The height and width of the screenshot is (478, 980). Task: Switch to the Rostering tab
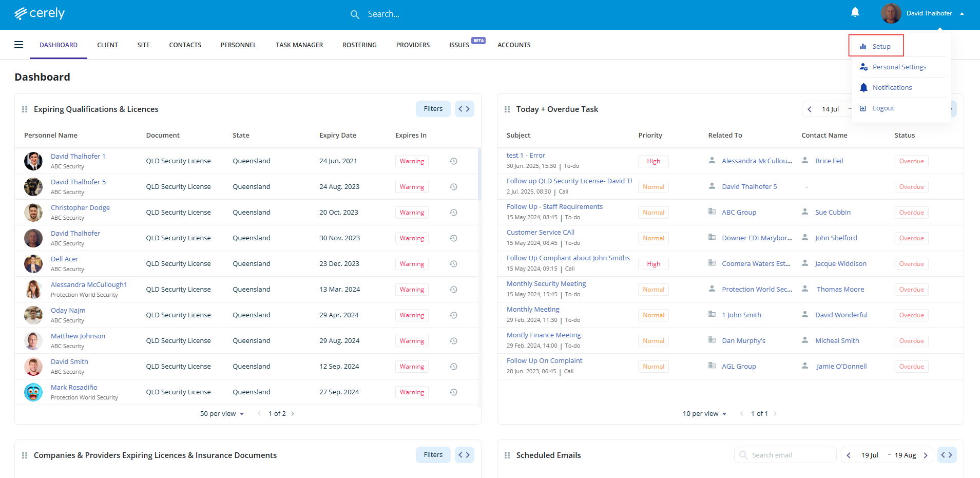[x=359, y=45]
